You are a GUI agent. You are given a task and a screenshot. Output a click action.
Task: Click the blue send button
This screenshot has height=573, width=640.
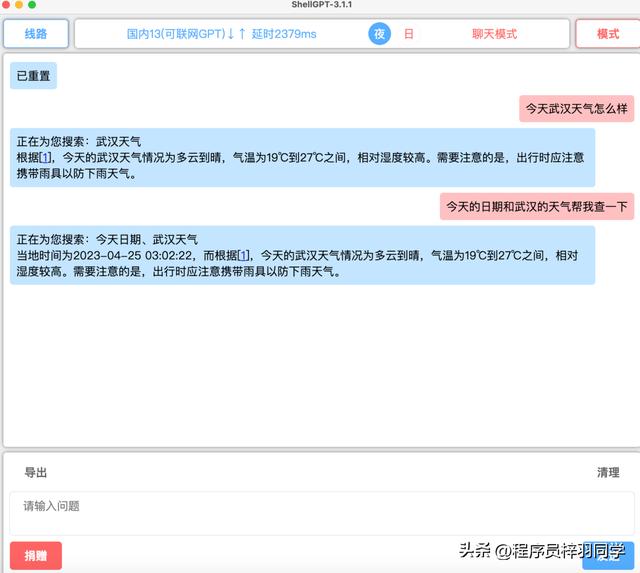tap(607, 555)
